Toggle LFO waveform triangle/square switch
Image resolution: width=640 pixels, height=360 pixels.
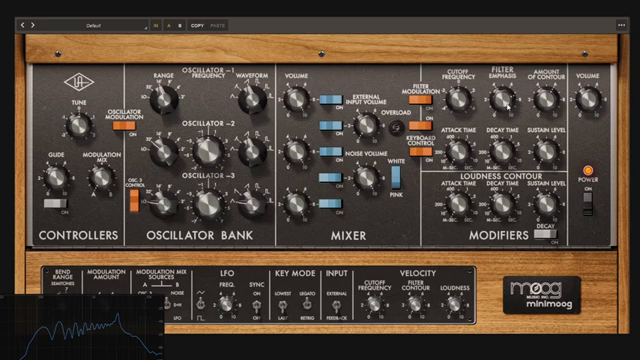(200, 304)
